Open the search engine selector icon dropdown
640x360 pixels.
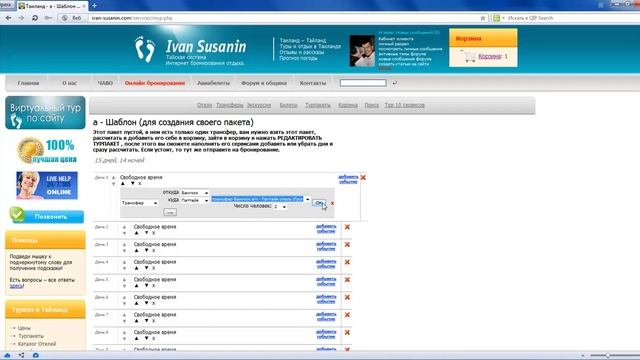pos(498,18)
